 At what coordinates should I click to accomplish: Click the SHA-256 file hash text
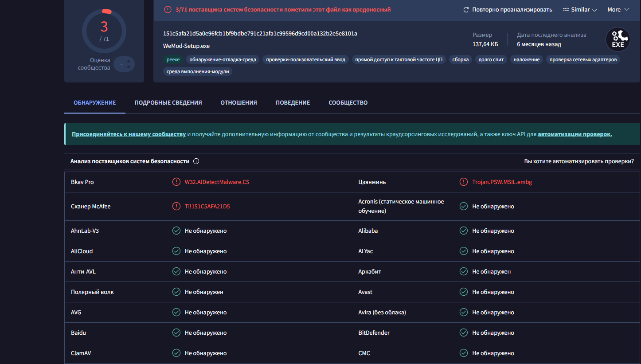pyautogui.click(x=260, y=34)
